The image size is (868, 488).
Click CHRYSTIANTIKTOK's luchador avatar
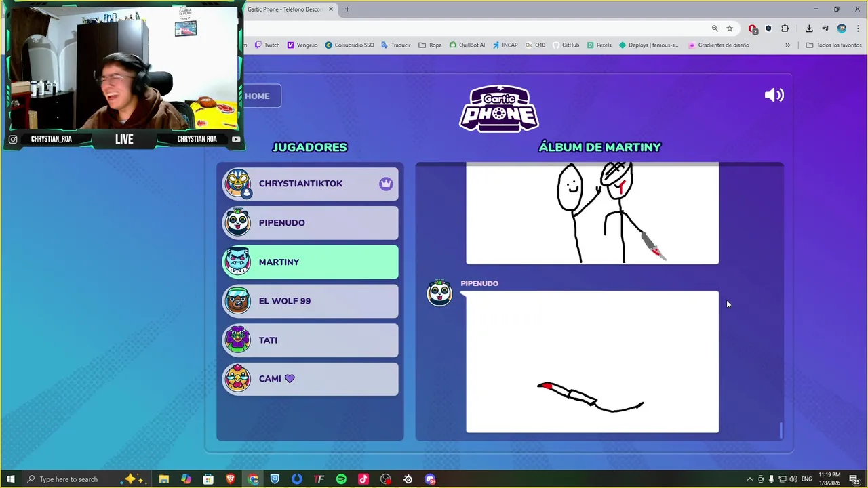tap(238, 184)
